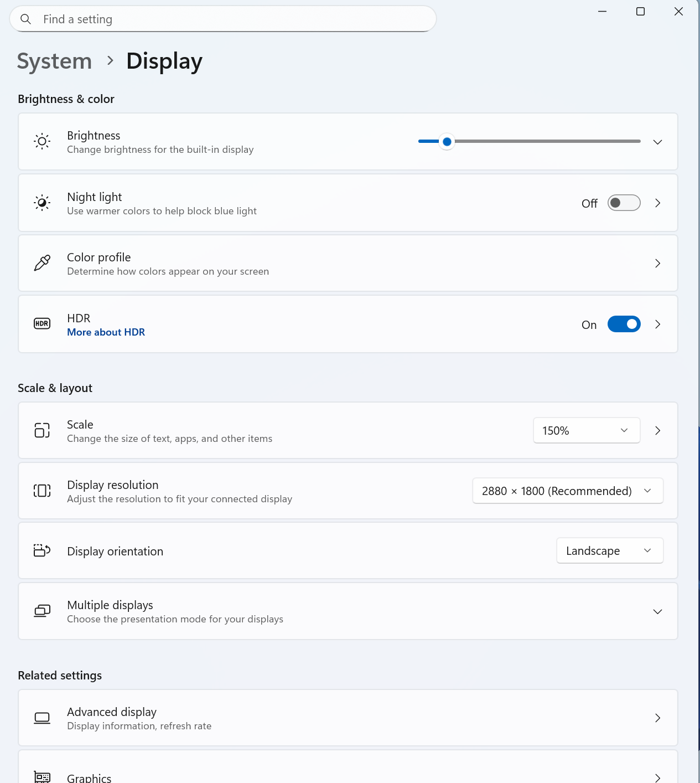Click the HDR badge icon
Viewport: 700px width, 783px height.
tap(42, 323)
